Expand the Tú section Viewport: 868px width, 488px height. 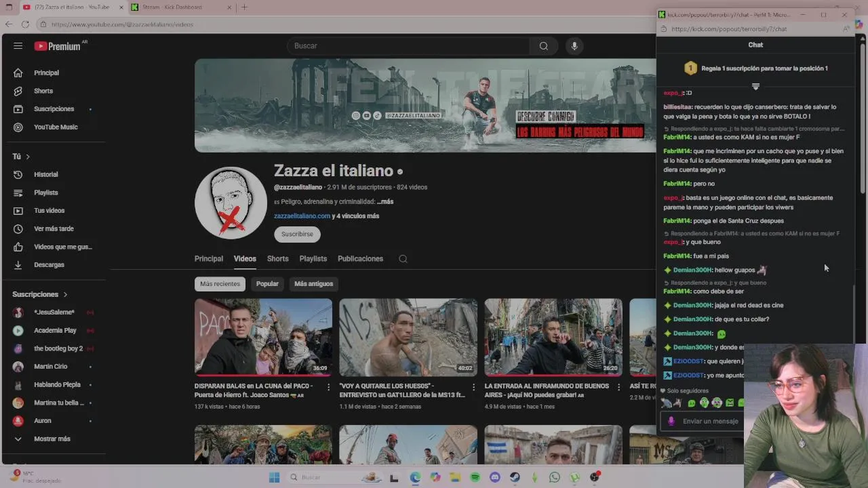[x=21, y=157]
